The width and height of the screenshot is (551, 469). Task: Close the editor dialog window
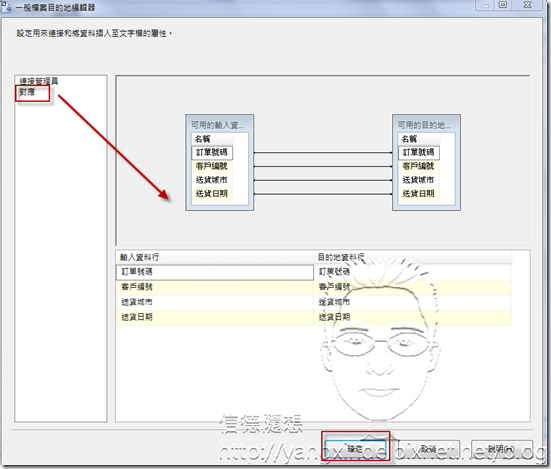point(527,5)
